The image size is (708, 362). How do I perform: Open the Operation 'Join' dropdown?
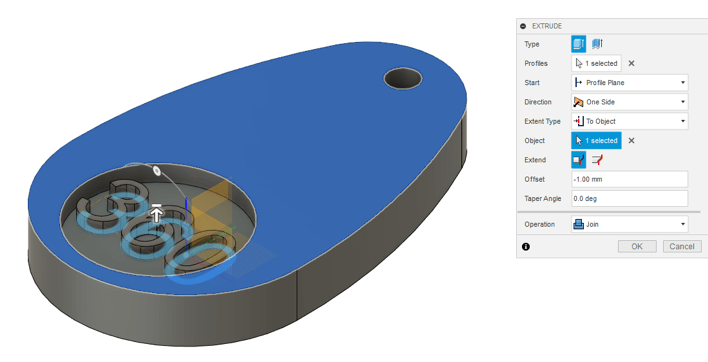(x=629, y=224)
